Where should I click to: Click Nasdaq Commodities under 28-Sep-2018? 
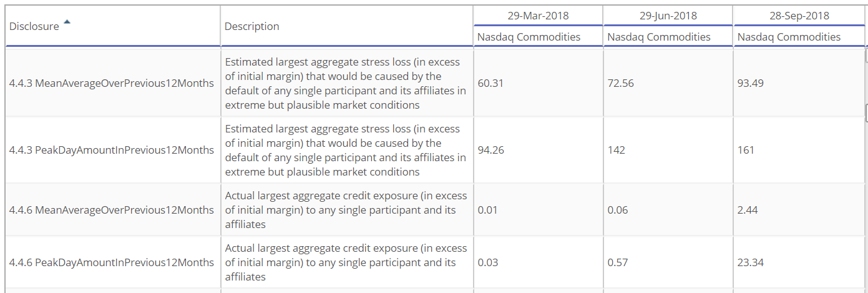point(789,37)
